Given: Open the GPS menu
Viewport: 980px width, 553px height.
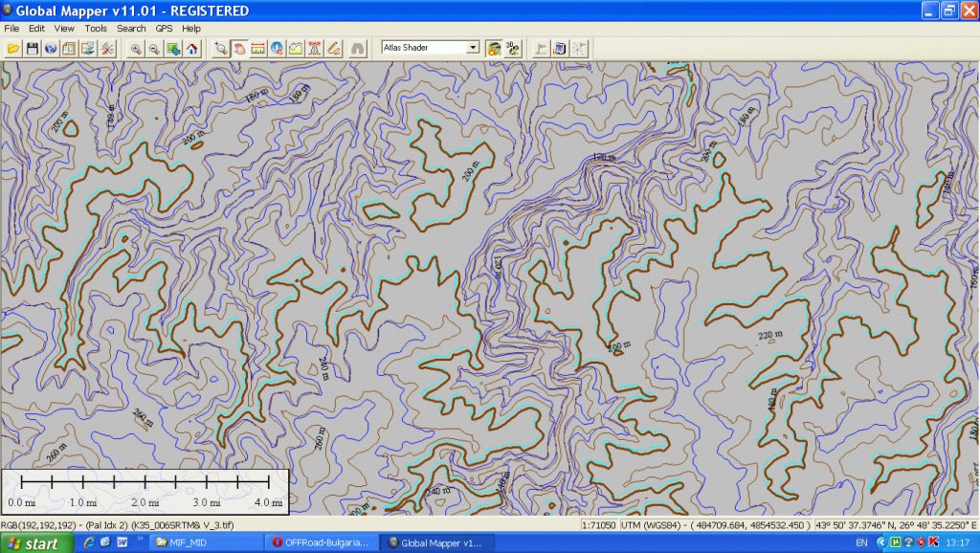Looking at the screenshot, I should click(164, 29).
